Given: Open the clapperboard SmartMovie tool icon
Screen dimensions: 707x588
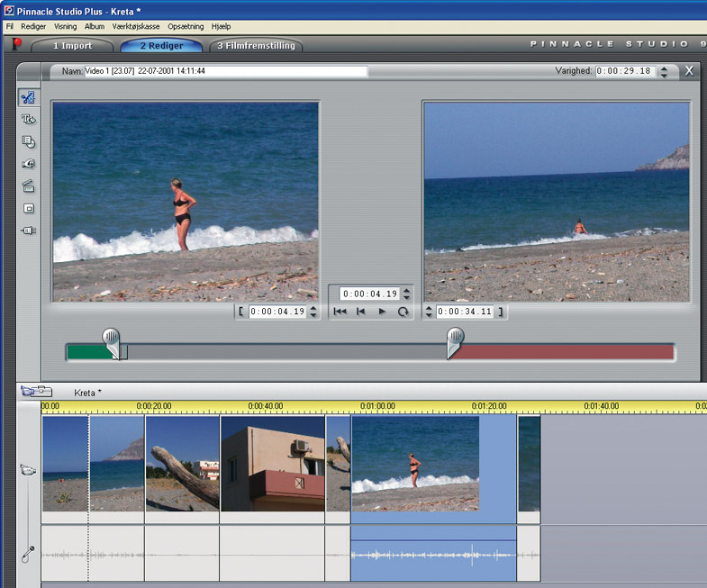Looking at the screenshot, I should [28, 186].
